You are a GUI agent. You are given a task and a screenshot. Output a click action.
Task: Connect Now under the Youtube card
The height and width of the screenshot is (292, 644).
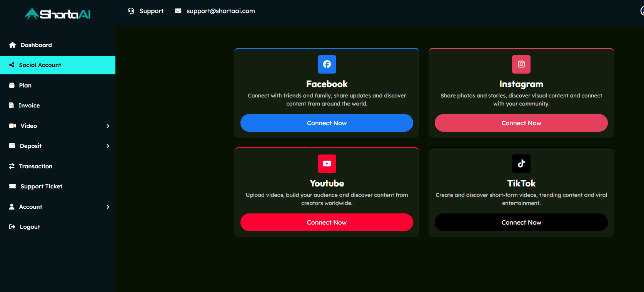tap(327, 222)
